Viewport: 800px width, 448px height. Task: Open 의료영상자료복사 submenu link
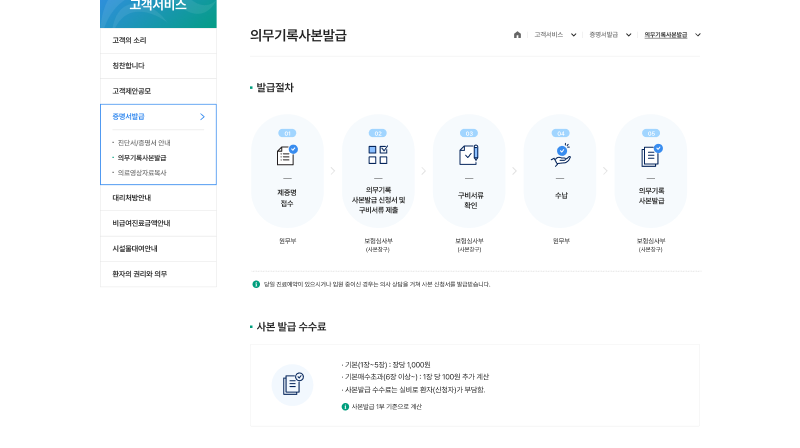coord(142,172)
